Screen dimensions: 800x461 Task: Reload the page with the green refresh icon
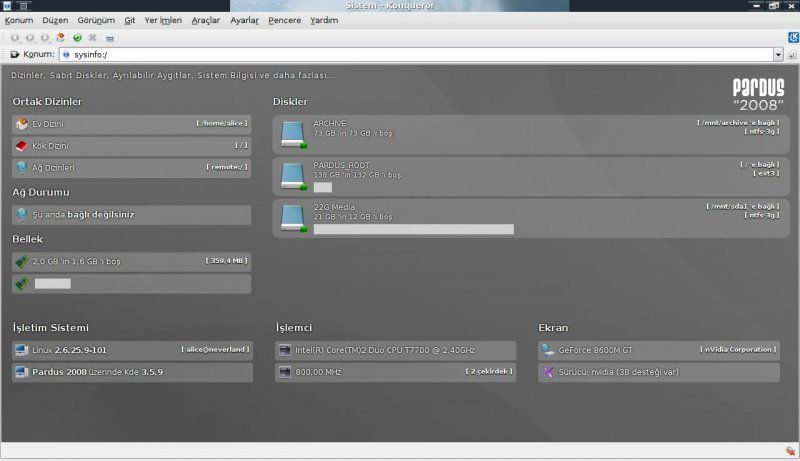(77, 37)
